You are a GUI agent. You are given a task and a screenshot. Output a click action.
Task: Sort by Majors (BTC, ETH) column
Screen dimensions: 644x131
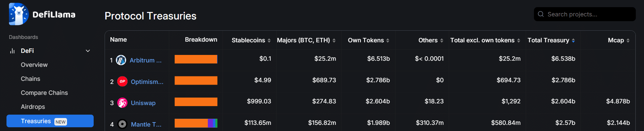[x=334, y=41]
